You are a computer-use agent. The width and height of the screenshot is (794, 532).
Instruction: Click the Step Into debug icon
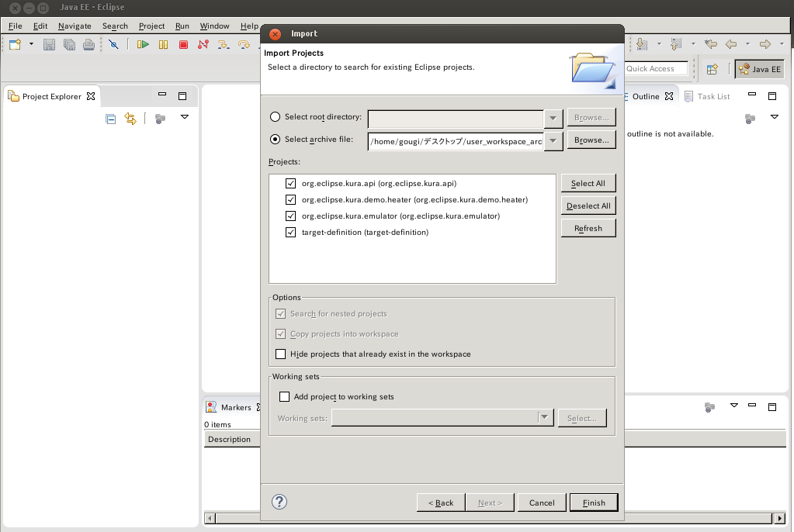pyautogui.click(x=224, y=44)
